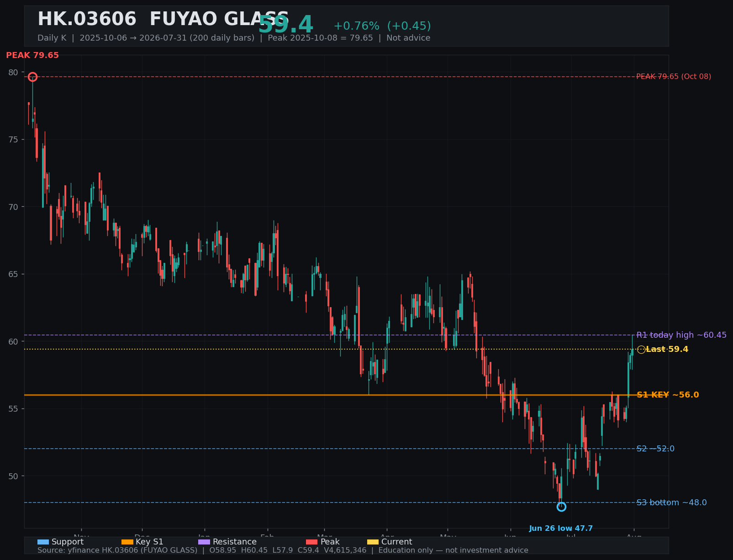Select the large 59.4 price in header

point(286,25)
